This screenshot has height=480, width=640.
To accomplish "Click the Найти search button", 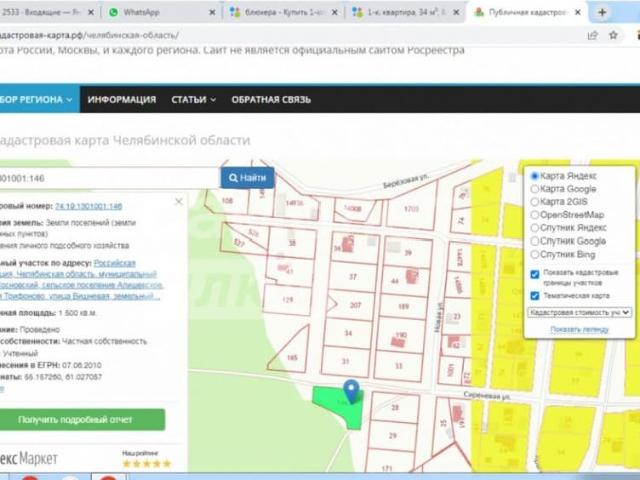I will click(246, 178).
